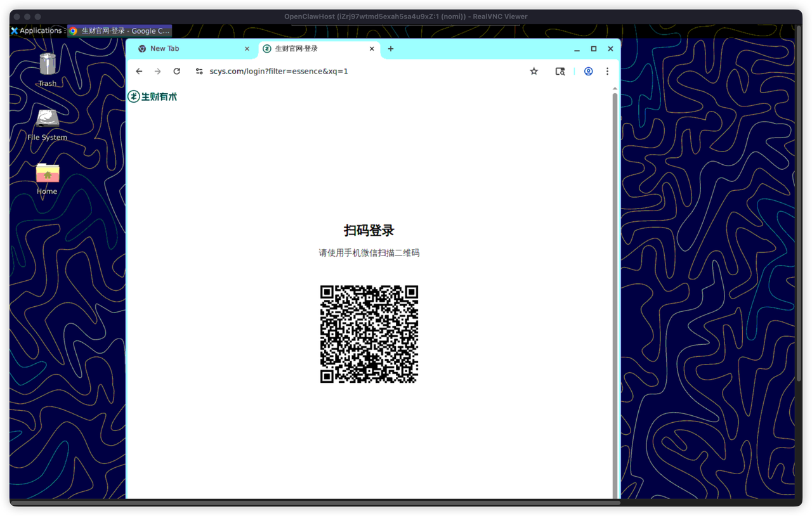Close the New Tab tab
Image resolution: width=812 pixels, height=516 pixels.
point(247,49)
